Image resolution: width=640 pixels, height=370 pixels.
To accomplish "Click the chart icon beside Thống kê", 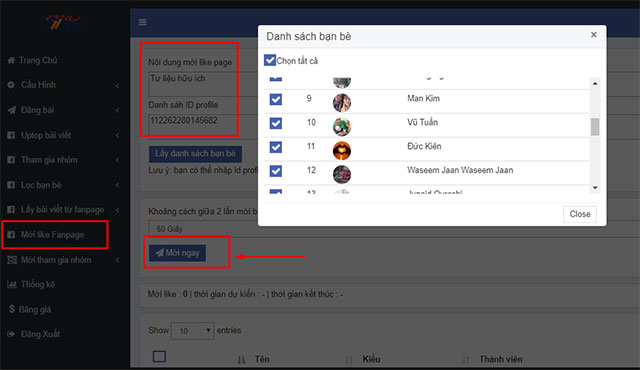I will [11, 284].
